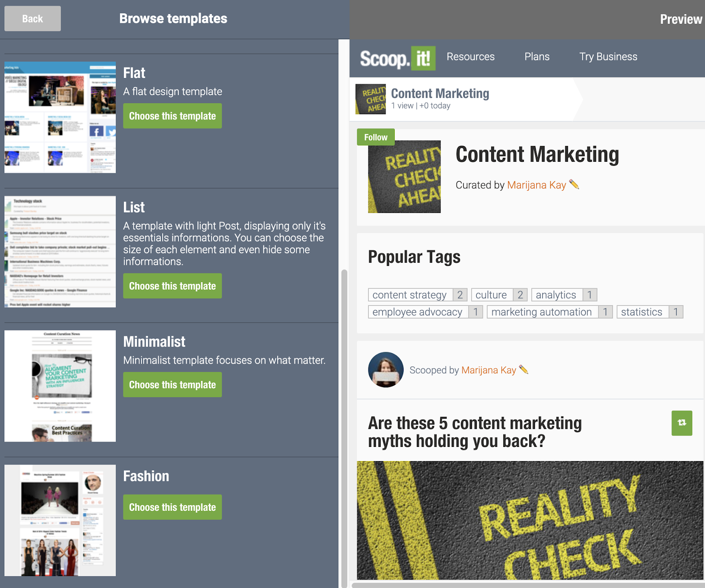Click the Content Marketing title in the header strip
Viewport: 705px width, 588px height.
440,93
